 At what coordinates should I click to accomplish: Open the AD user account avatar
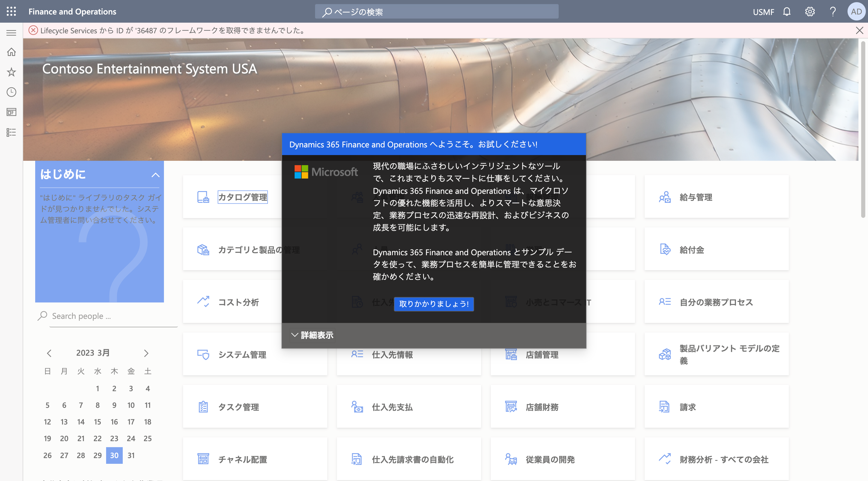click(x=856, y=12)
